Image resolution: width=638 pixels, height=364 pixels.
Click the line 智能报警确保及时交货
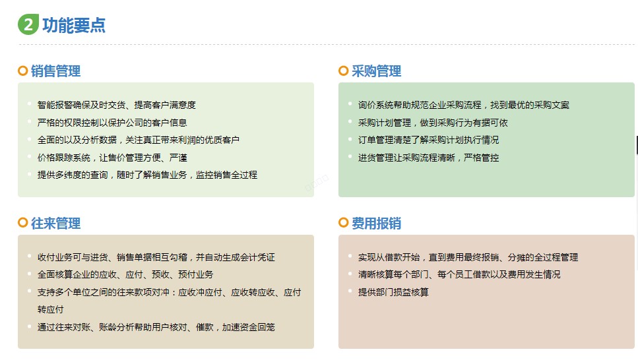tap(116, 105)
